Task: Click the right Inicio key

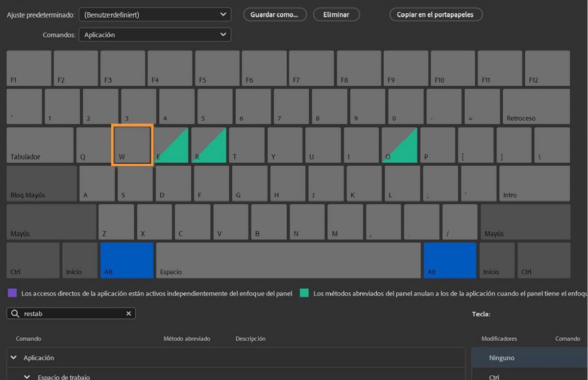Action: 497,260
